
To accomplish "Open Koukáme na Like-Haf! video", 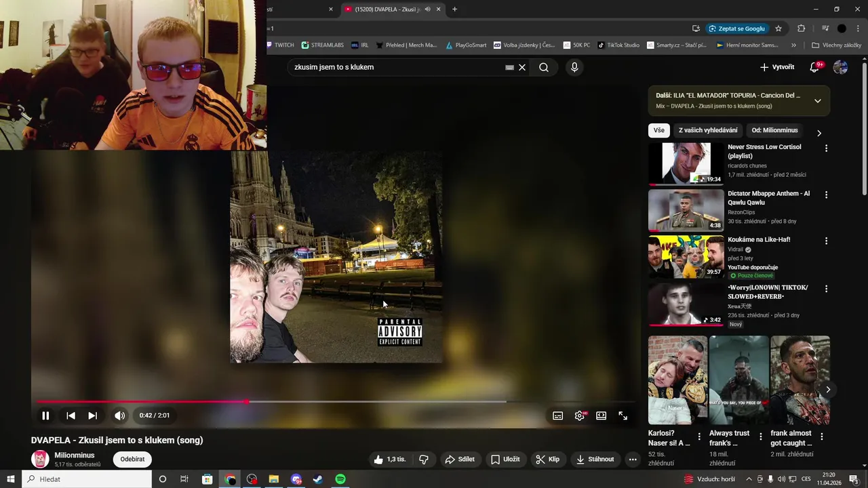I will (686, 257).
